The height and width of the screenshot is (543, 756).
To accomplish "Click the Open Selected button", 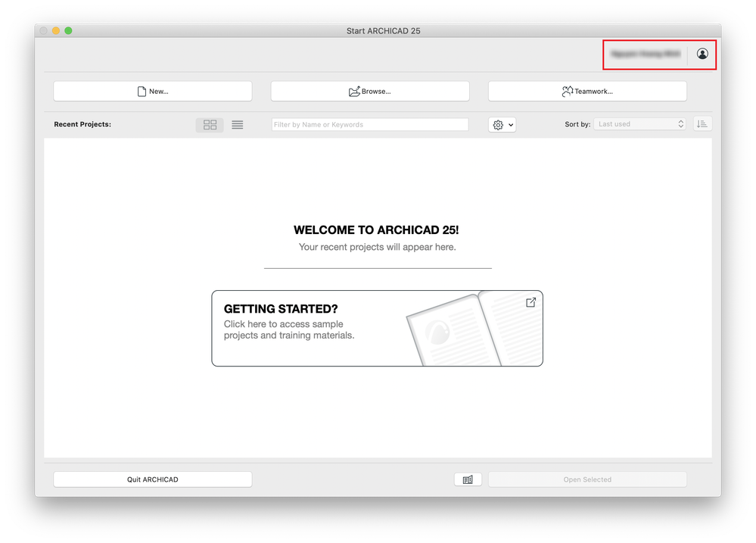I will click(x=587, y=479).
